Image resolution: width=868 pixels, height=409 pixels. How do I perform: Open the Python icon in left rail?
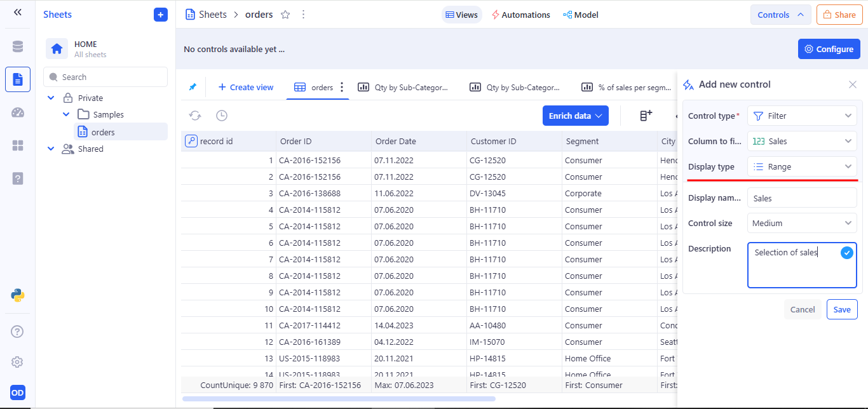(x=17, y=295)
